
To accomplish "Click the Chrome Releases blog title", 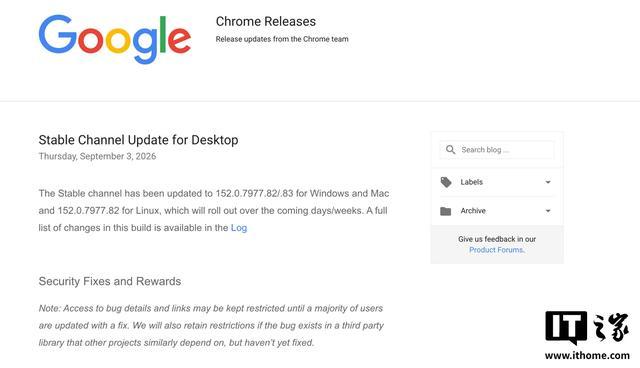I will point(266,22).
